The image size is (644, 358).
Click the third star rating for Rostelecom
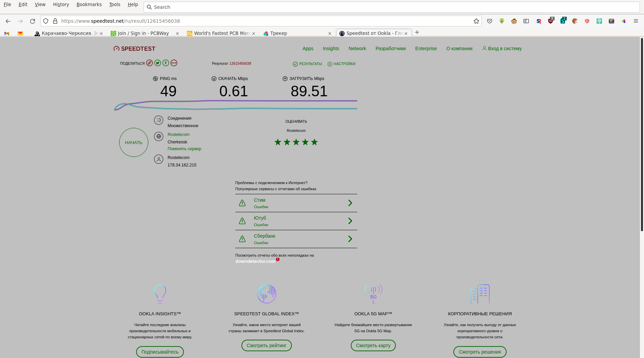[x=296, y=142]
